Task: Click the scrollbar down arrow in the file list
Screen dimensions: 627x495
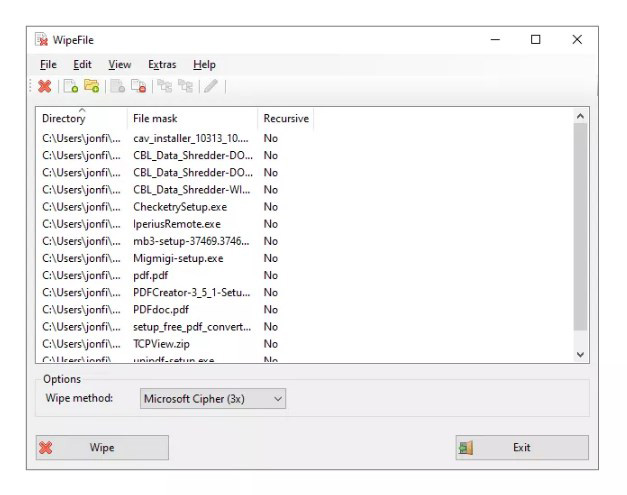Action: click(x=580, y=354)
